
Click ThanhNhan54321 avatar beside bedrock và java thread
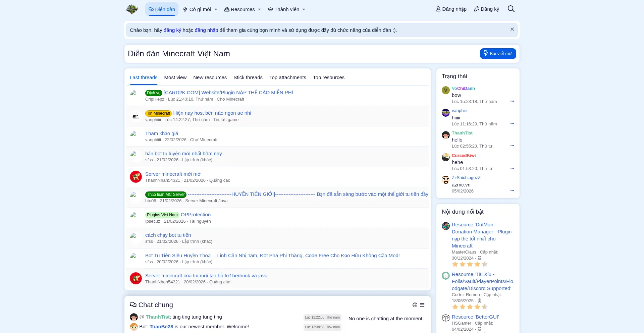coord(136,278)
